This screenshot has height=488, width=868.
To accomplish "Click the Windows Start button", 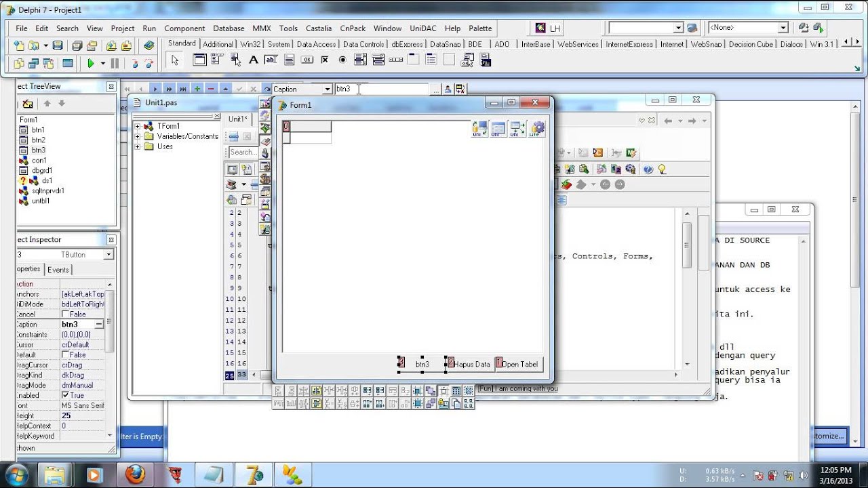I will coord(16,474).
